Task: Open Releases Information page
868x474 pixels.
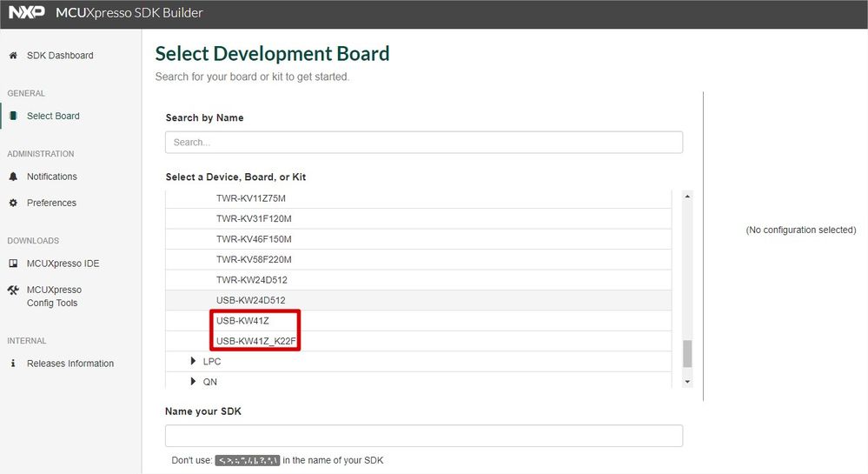Action: pyautogui.click(x=70, y=364)
